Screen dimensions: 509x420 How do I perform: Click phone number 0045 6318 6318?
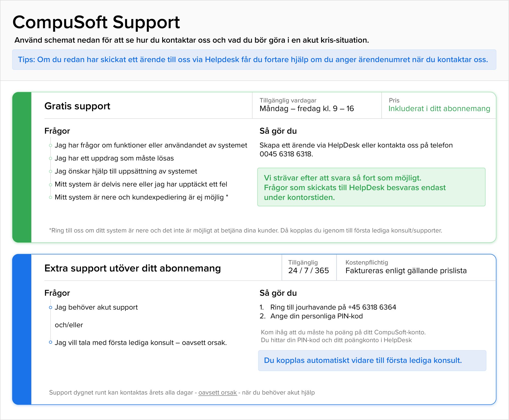coord(286,154)
